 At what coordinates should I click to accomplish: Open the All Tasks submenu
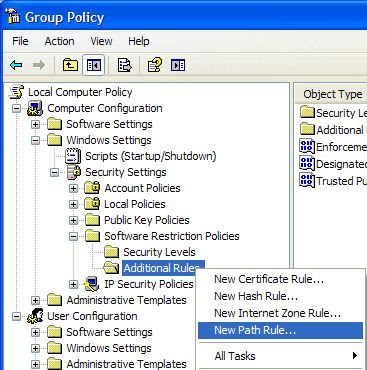pyautogui.click(x=280, y=356)
